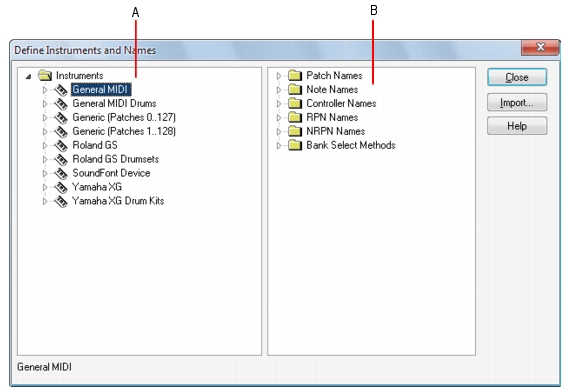
Task: Click the General MIDI Drums instrument icon
Action: tap(61, 104)
